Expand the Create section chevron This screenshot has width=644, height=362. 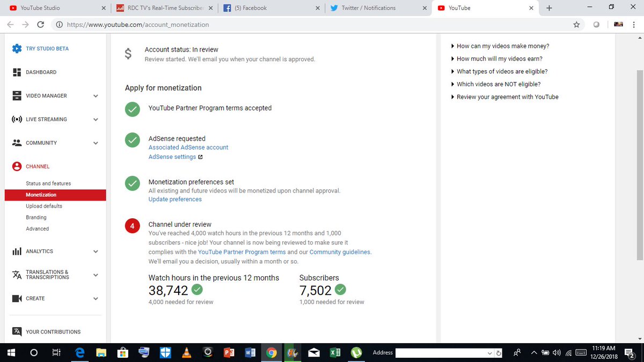coord(96,299)
